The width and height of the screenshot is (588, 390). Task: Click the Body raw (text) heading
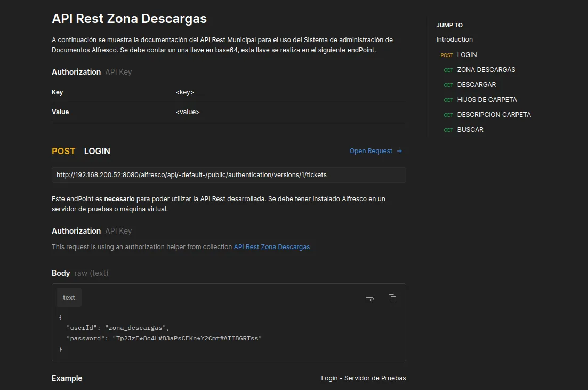[80, 273]
